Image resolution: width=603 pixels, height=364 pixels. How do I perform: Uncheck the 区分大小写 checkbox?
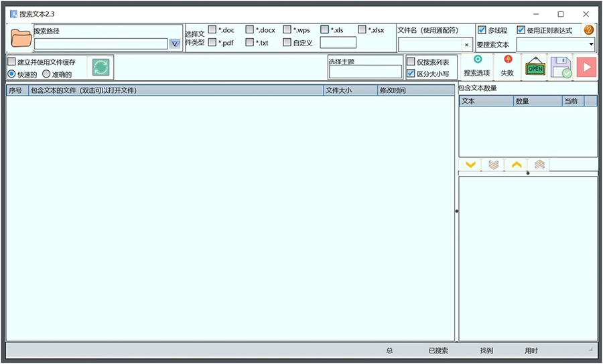click(x=411, y=74)
